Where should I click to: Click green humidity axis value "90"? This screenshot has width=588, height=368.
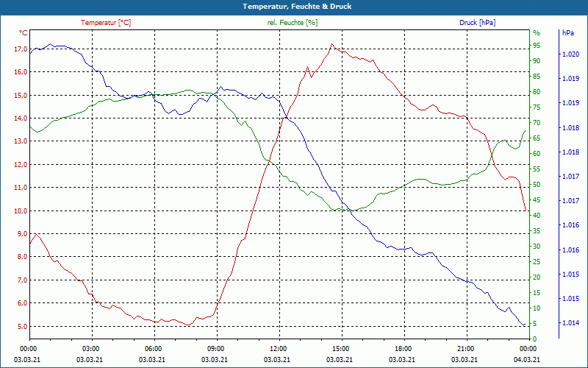[537, 61]
